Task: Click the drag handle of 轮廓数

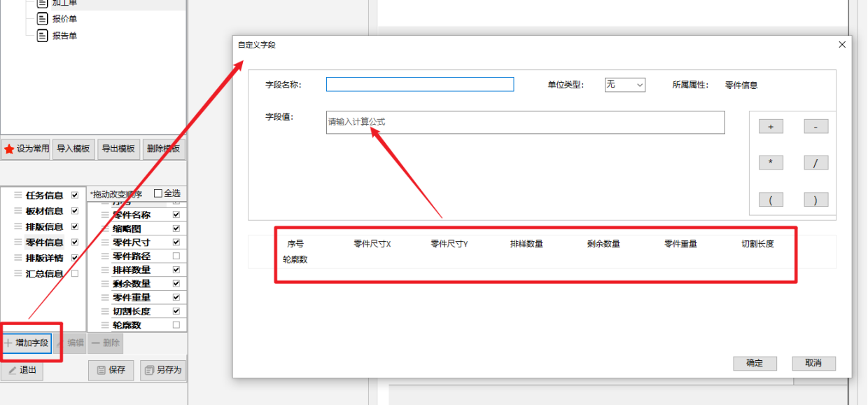Action: click(x=105, y=325)
